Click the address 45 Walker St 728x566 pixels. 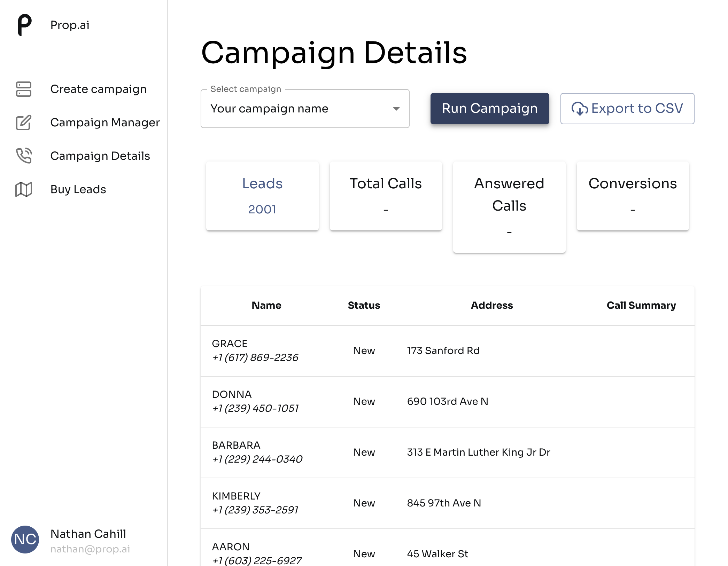437,554
